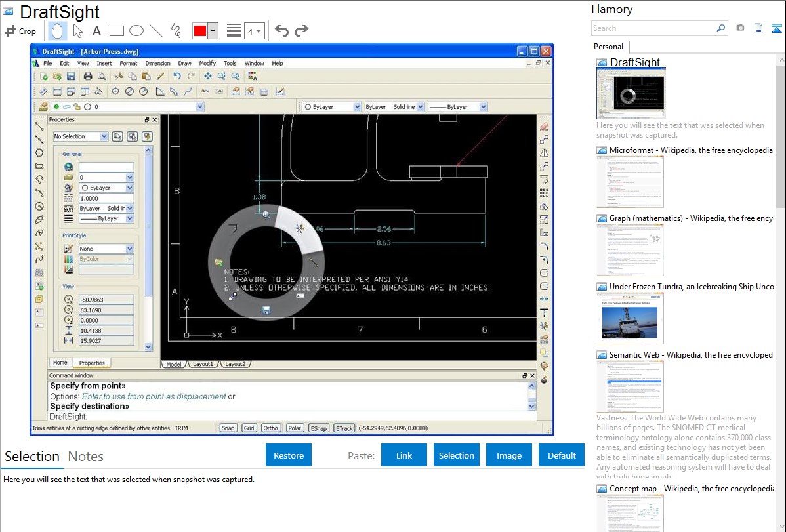The height and width of the screenshot is (532, 786).
Task: Click the Restore button
Action: 289,455
